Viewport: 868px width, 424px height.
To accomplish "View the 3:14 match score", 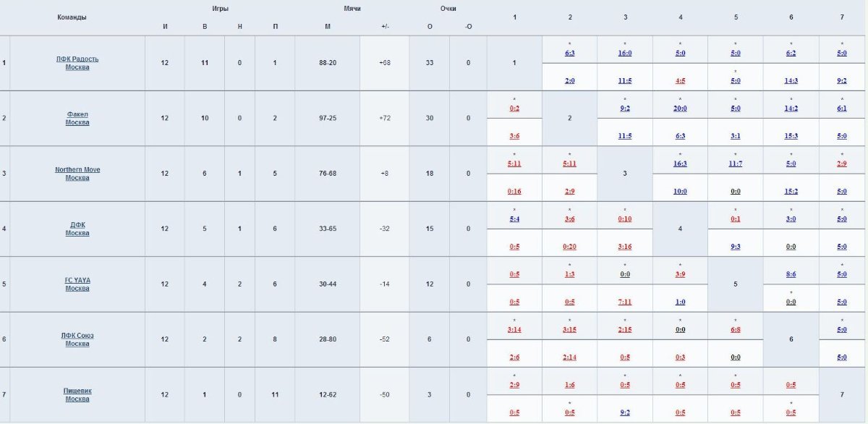I will tap(514, 330).
